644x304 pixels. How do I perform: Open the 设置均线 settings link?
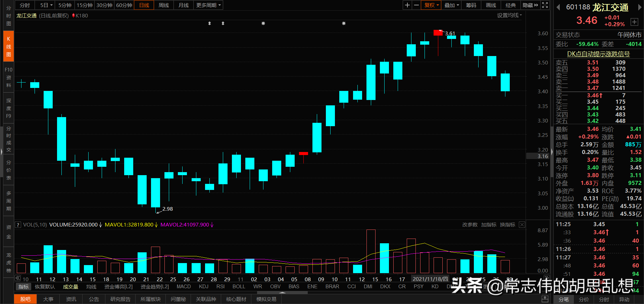(508, 15)
